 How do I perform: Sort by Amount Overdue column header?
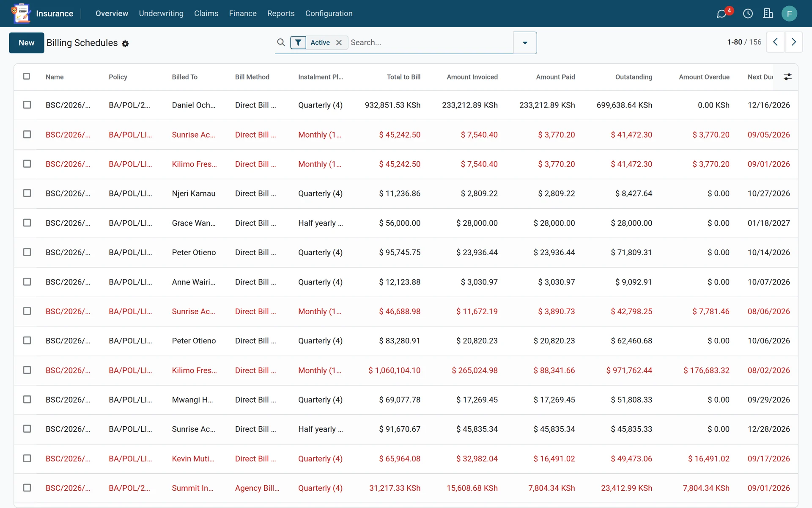704,77
